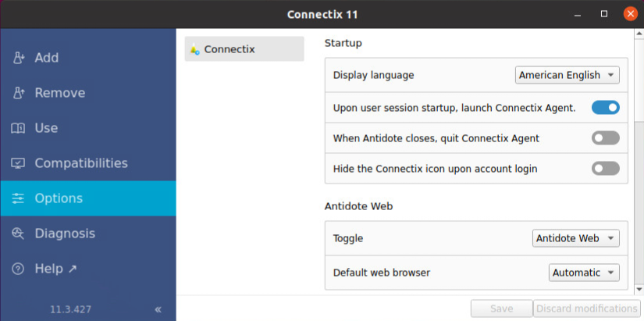Screen dimensions: 644x321
Task: Open the Display language dropdown
Action: 567,75
